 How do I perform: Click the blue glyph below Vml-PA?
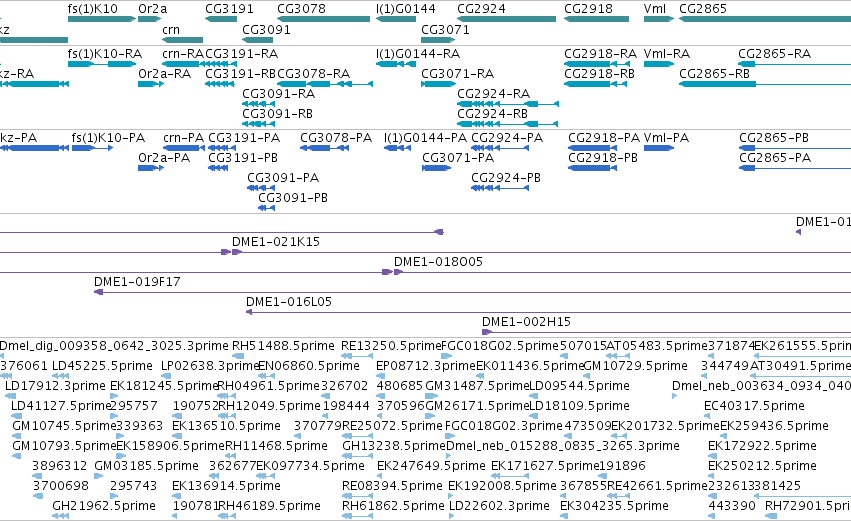[659, 148]
